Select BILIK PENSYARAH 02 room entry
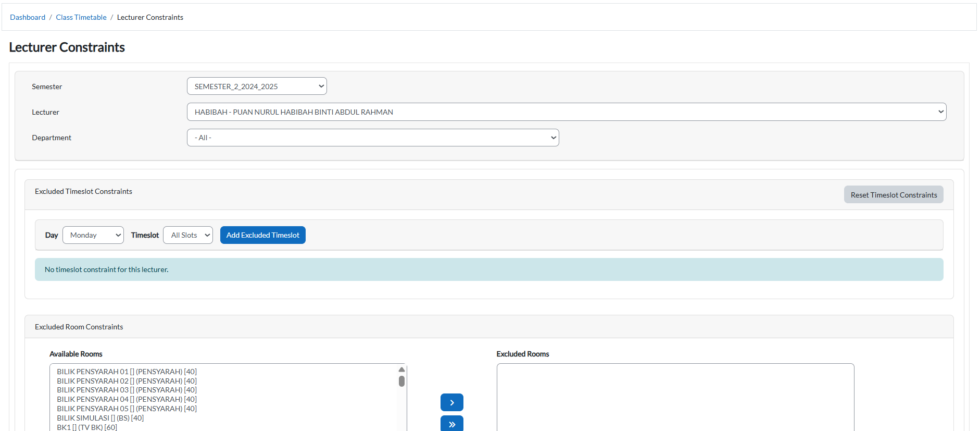The height and width of the screenshot is (431, 980). (127, 381)
